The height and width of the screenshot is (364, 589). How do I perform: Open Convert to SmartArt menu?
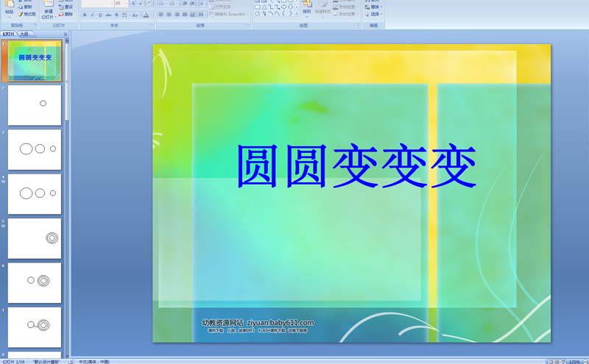pyautogui.click(x=228, y=14)
